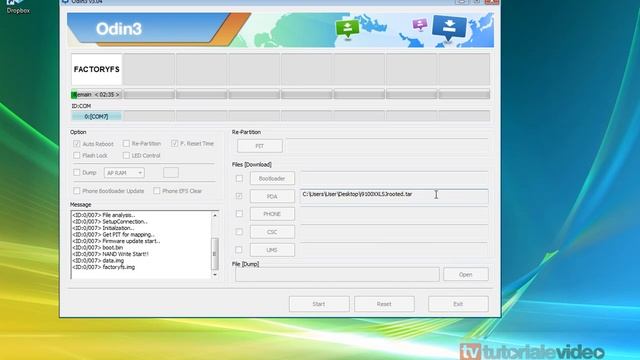Click the PHONE file button
Image resolution: width=640 pixels, height=360 pixels.
(x=272, y=214)
